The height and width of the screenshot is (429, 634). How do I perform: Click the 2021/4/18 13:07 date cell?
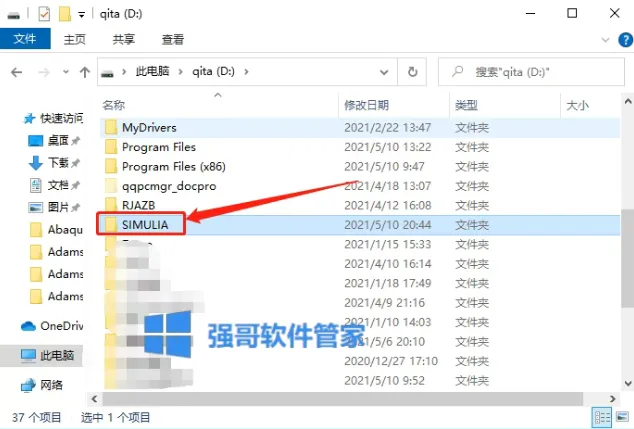click(387, 186)
